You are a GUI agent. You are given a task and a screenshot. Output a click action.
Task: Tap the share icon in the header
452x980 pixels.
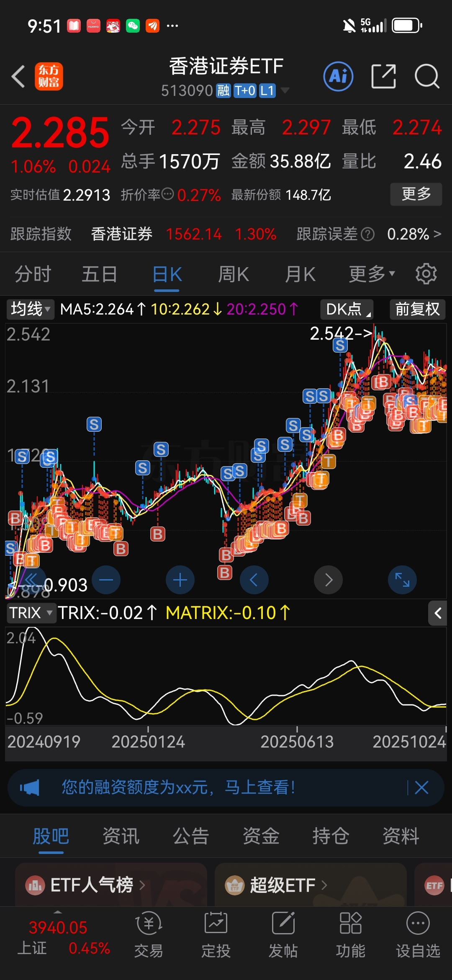pyautogui.click(x=384, y=76)
